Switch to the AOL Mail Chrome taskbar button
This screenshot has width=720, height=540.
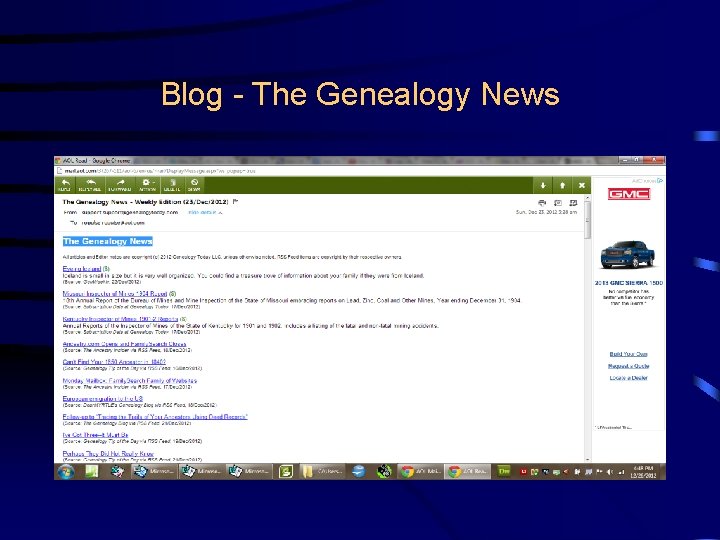tap(420, 472)
